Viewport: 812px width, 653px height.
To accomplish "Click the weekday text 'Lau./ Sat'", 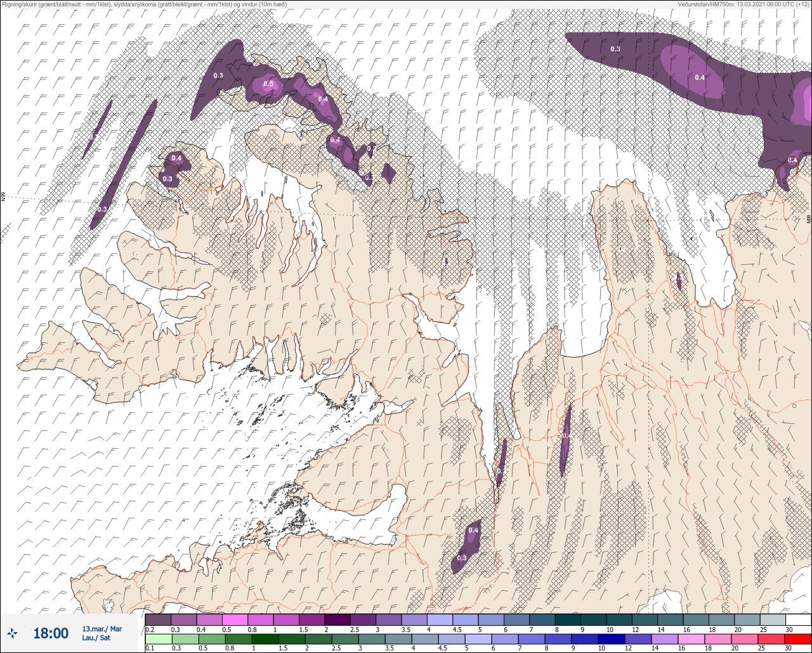I will coord(96,638).
